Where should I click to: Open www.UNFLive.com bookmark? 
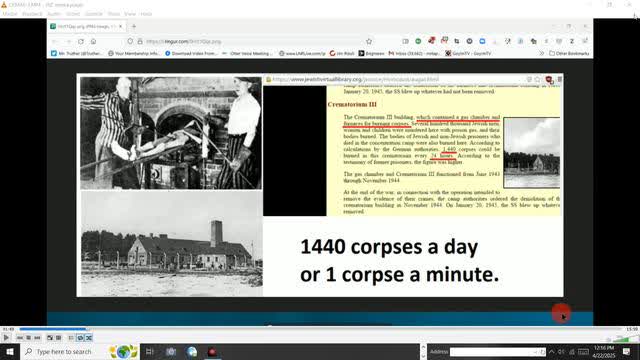(302, 53)
